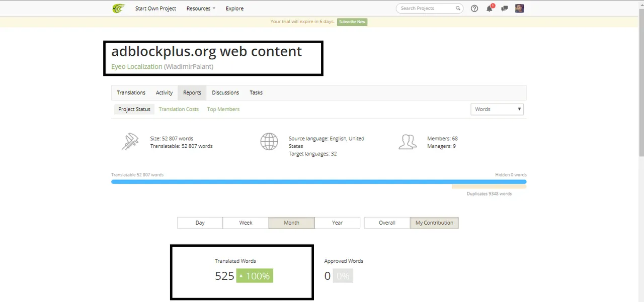Image resolution: width=644 pixels, height=302 pixels.
Task: Select the Project Status sub-tab
Action: 134,109
